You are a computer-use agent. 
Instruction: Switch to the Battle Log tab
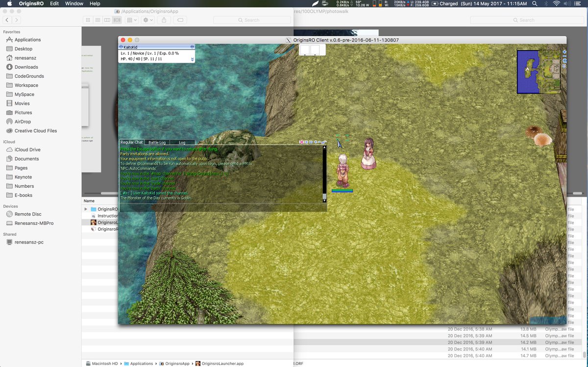157,143
